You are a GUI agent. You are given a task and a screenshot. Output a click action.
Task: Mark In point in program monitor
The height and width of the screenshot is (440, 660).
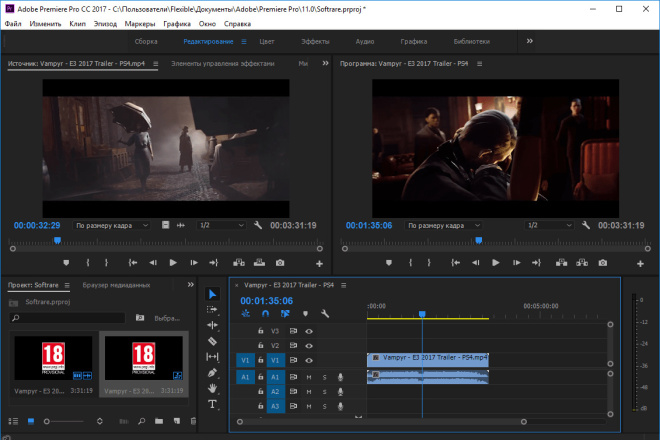(410, 263)
